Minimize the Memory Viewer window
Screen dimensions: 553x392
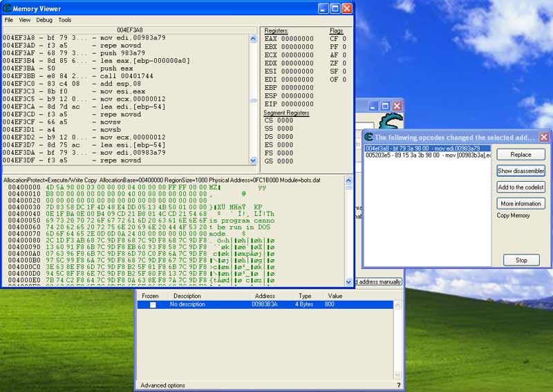click(x=323, y=8)
